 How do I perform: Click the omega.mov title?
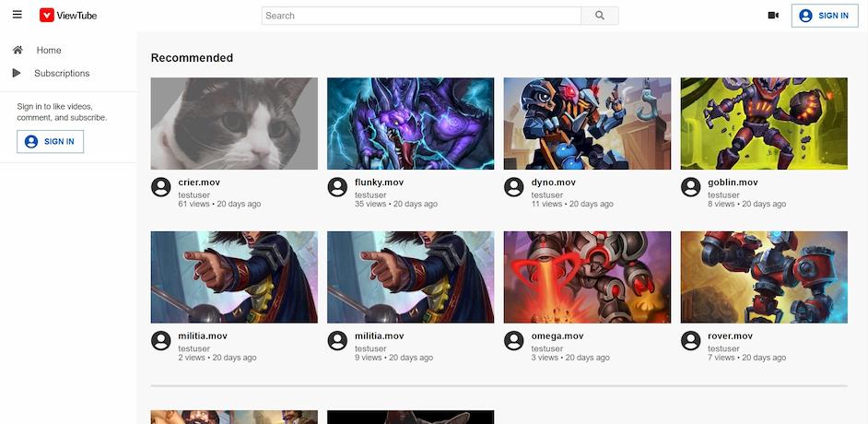(x=557, y=336)
